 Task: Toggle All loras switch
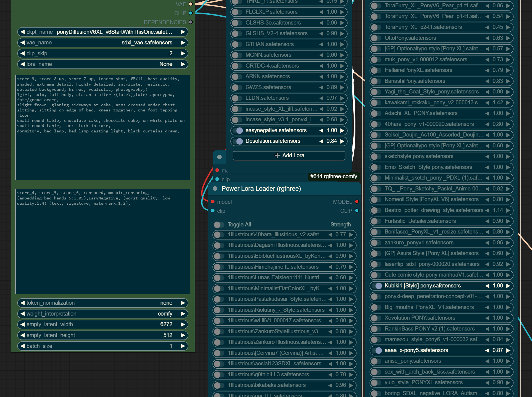pos(218,225)
